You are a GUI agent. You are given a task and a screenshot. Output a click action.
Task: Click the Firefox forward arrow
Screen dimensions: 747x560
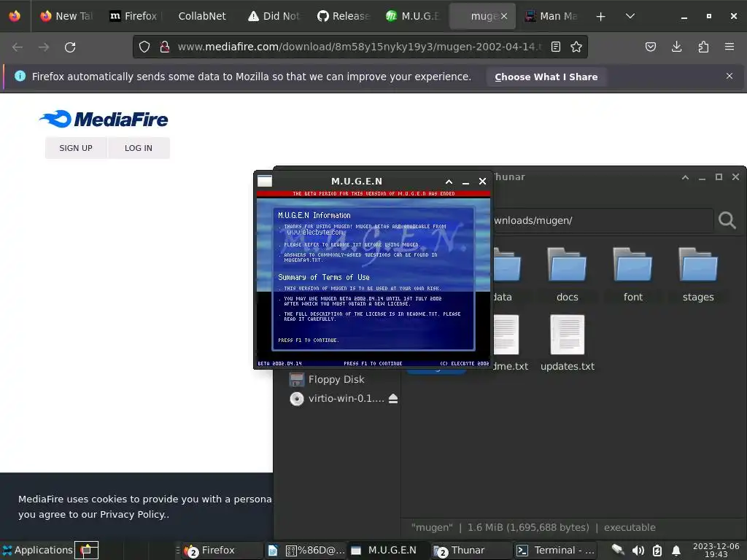pyautogui.click(x=44, y=47)
